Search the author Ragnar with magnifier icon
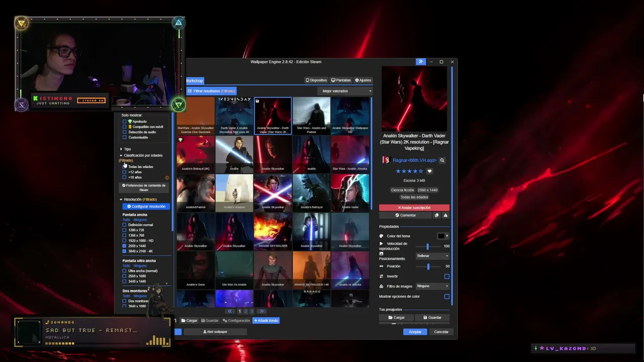This screenshot has width=644, height=362. 442,160
